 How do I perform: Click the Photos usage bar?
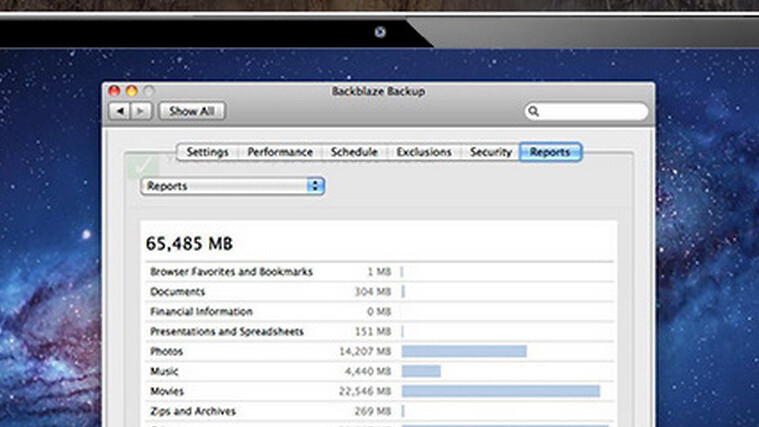click(464, 351)
